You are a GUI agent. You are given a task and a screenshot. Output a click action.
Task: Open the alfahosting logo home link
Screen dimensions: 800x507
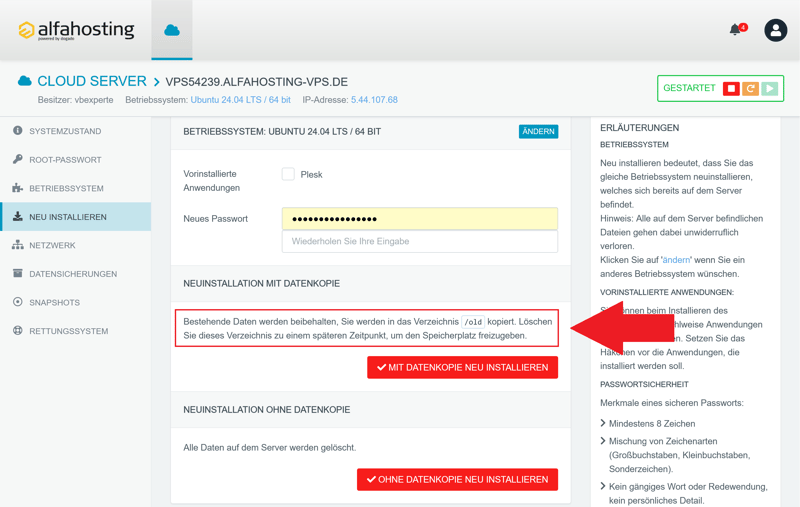(77, 30)
